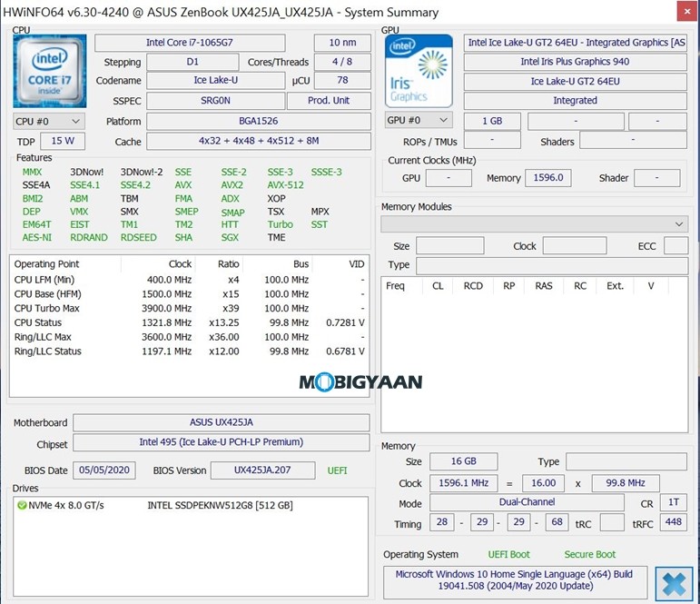Click the Prod. Unit field
700x604 pixels.
329,101
